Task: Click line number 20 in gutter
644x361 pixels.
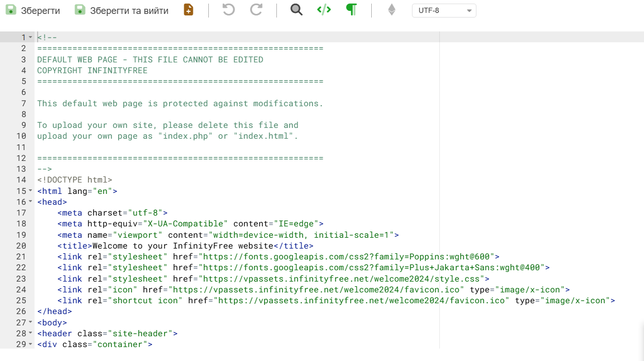Action: (21, 246)
